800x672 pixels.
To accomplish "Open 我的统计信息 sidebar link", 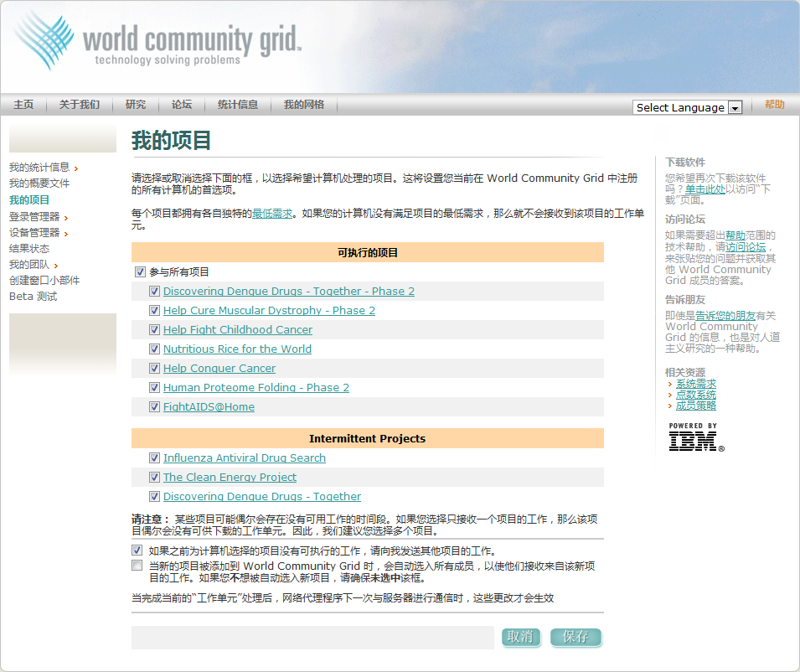I will (x=39, y=168).
